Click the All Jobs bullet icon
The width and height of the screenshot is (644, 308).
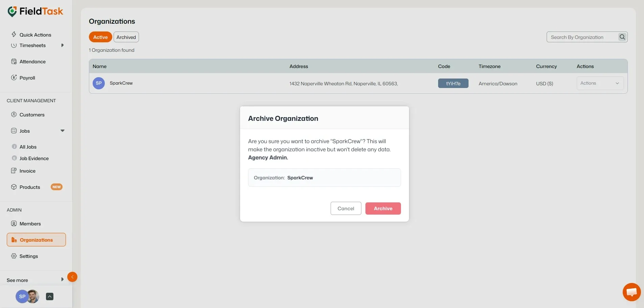coord(14,147)
